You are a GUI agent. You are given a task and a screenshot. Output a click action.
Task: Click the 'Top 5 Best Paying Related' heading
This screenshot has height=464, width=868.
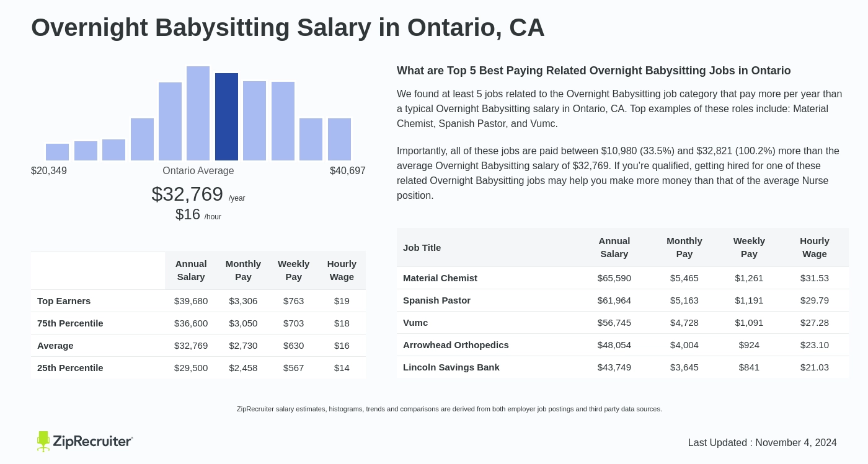594,71
